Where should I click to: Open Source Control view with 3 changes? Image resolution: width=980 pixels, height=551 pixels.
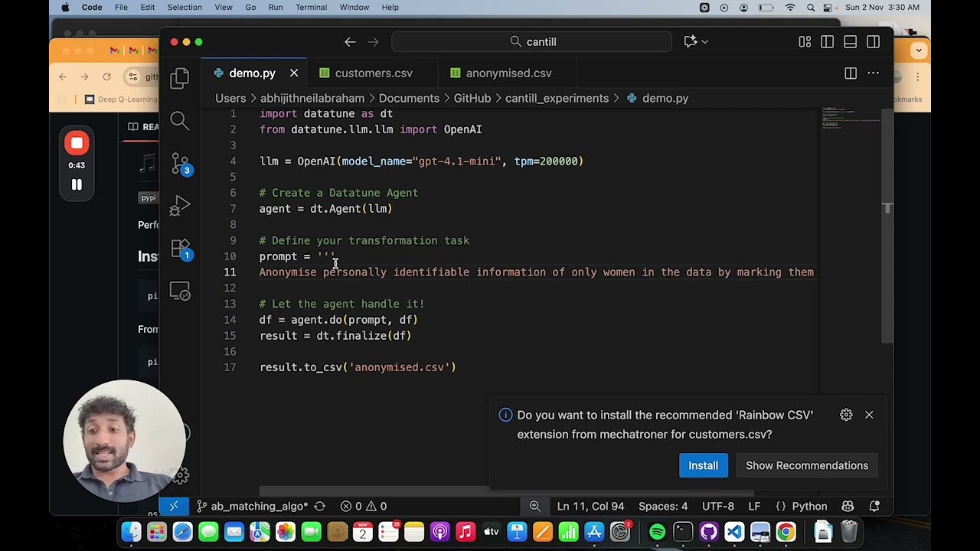180,163
